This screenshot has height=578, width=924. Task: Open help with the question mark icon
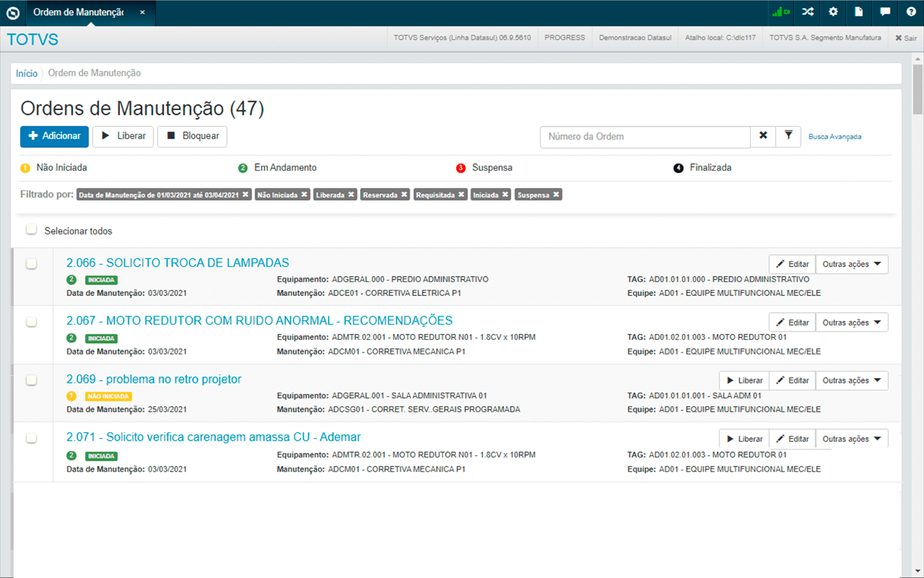click(910, 12)
